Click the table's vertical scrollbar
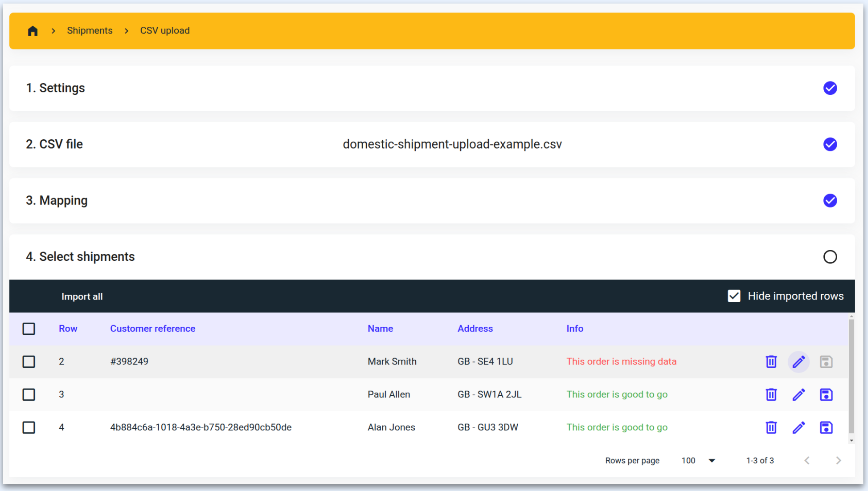This screenshot has height=491, width=868. pos(851,377)
